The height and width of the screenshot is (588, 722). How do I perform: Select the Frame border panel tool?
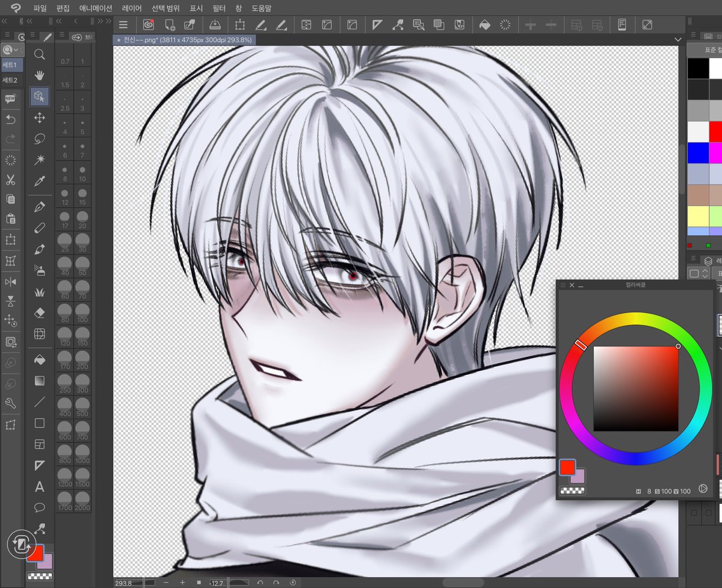pyautogui.click(x=40, y=445)
